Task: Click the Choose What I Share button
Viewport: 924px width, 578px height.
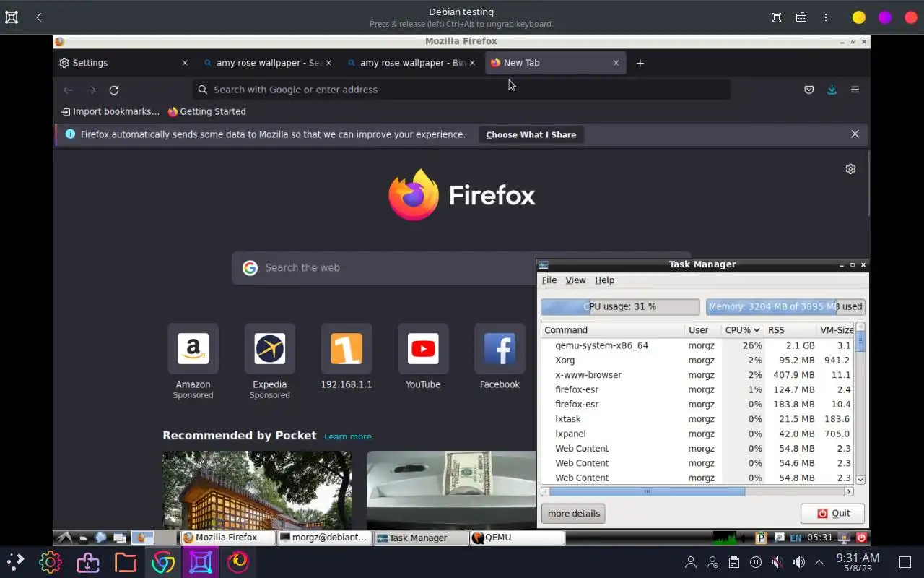Action: pos(531,134)
